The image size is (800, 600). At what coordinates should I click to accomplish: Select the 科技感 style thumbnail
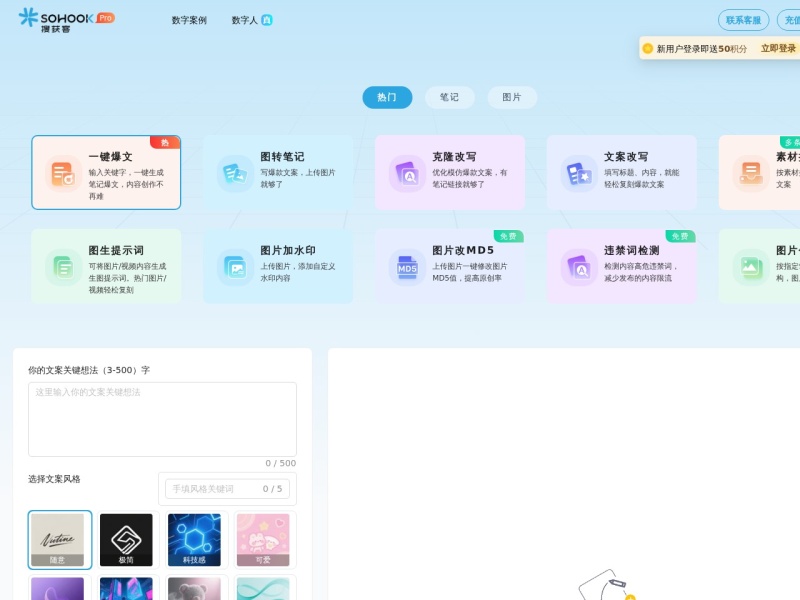(x=195, y=539)
